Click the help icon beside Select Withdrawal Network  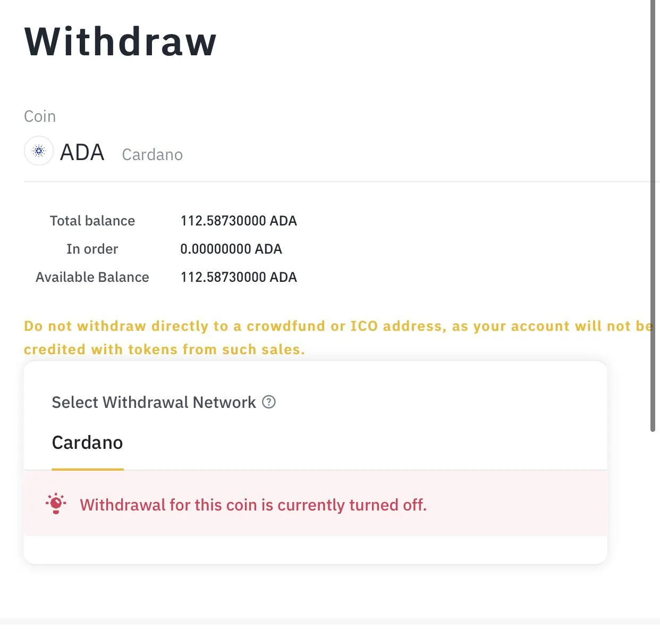pyautogui.click(x=269, y=402)
